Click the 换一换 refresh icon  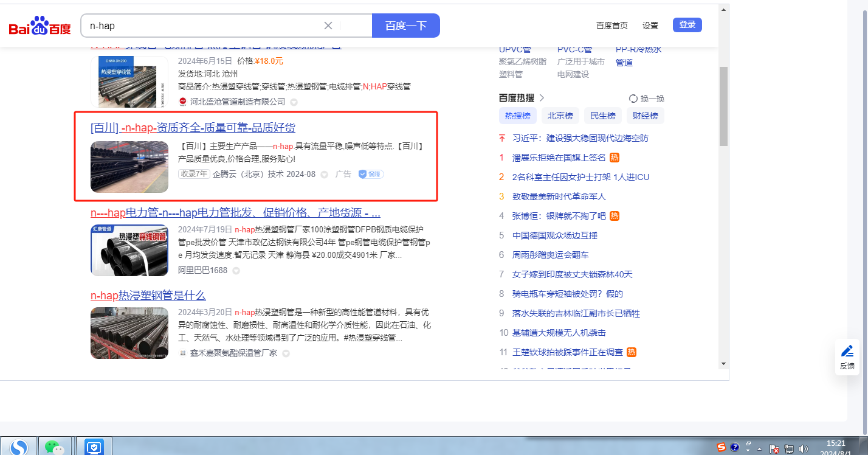point(633,99)
